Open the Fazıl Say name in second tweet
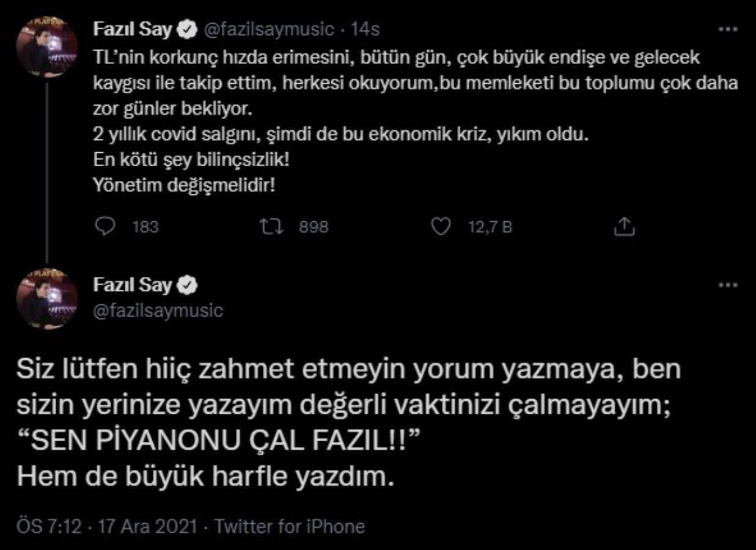The height and width of the screenshot is (550, 756). pyautogui.click(x=132, y=285)
